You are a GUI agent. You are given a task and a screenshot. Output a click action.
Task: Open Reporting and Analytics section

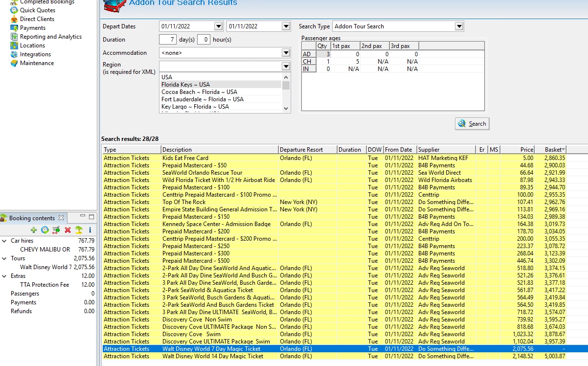(50, 37)
